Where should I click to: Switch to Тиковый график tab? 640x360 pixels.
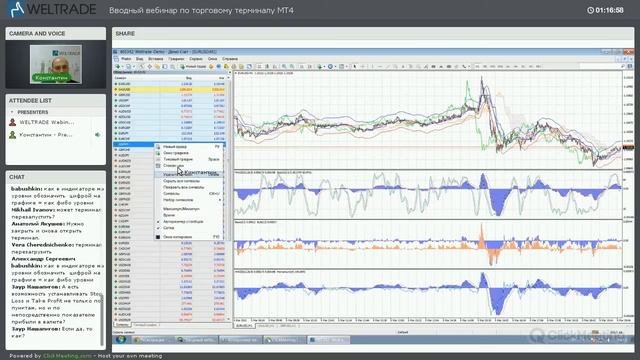point(145,325)
